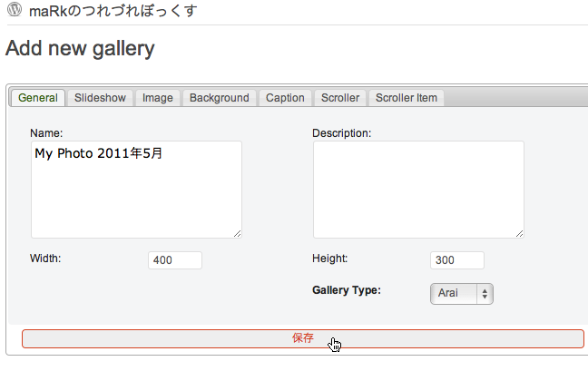588x371 pixels.
Task: Go to the Background tab
Action: click(219, 98)
